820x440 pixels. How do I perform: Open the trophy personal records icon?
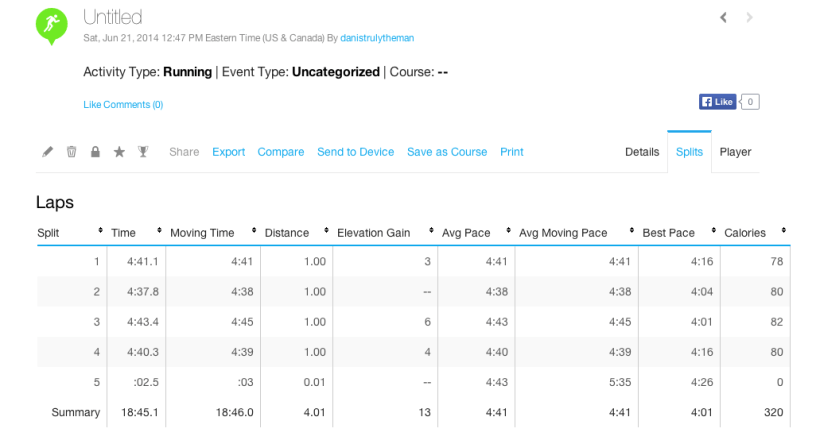143,152
